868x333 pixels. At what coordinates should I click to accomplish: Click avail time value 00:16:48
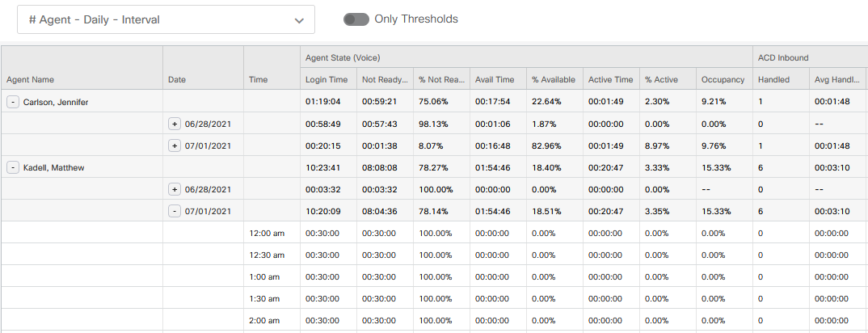(492, 146)
